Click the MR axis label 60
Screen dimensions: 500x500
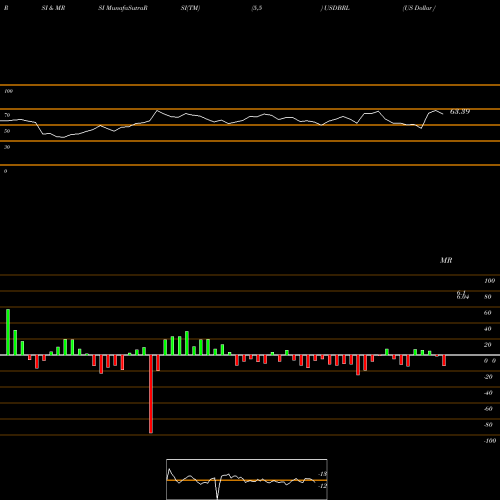click(x=488, y=313)
